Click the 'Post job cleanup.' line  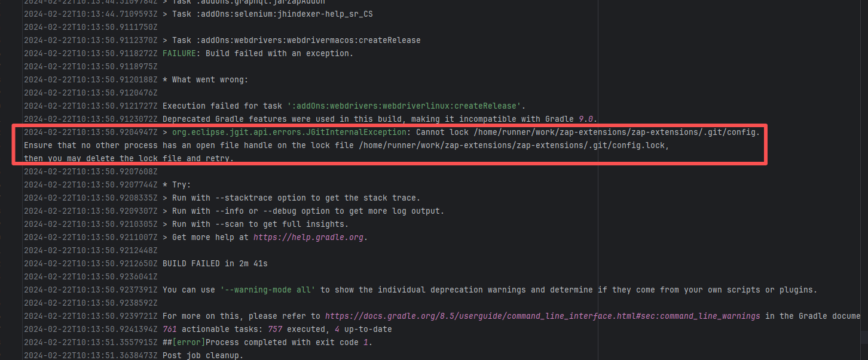click(203, 355)
